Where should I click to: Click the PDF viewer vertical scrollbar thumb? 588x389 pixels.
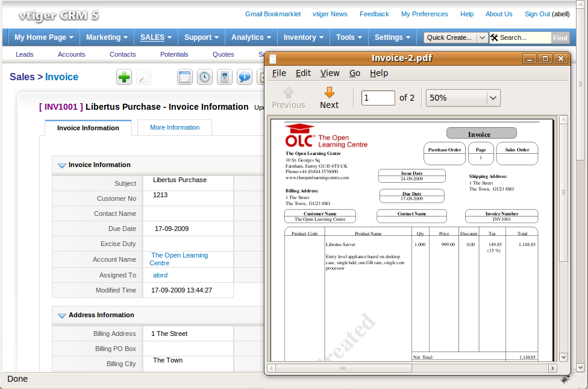tap(563, 193)
